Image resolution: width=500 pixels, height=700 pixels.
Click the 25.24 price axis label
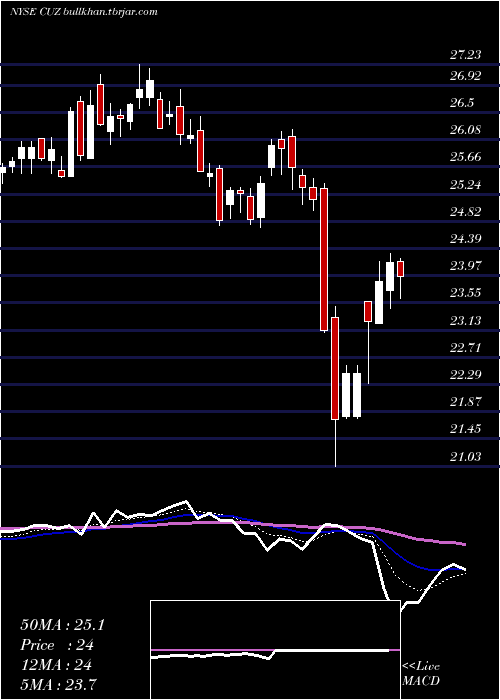coord(466,184)
